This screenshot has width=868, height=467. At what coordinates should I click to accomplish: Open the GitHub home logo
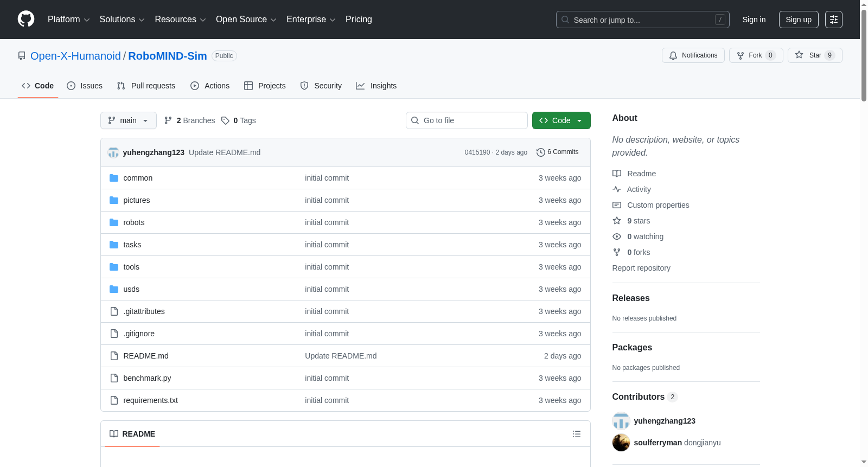26,20
